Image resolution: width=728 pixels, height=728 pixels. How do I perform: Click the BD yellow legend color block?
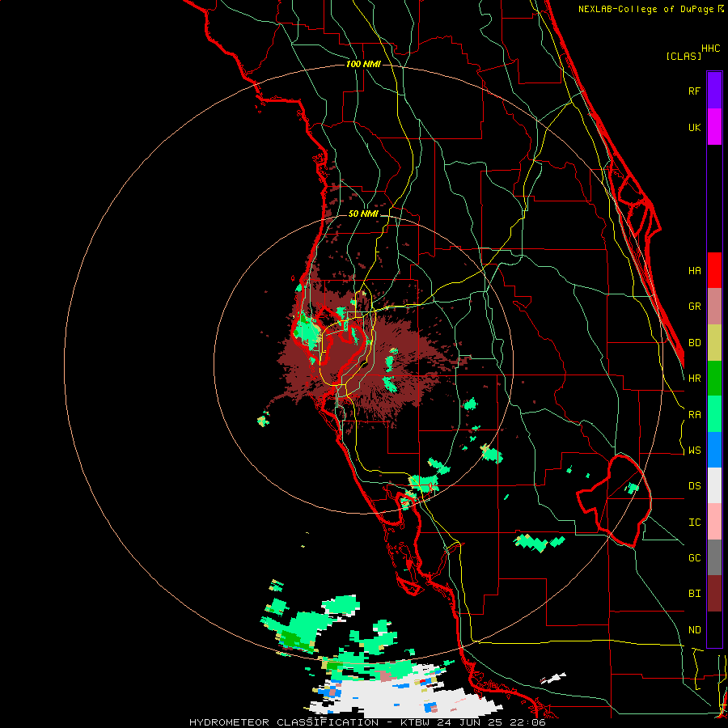[x=714, y=343]
